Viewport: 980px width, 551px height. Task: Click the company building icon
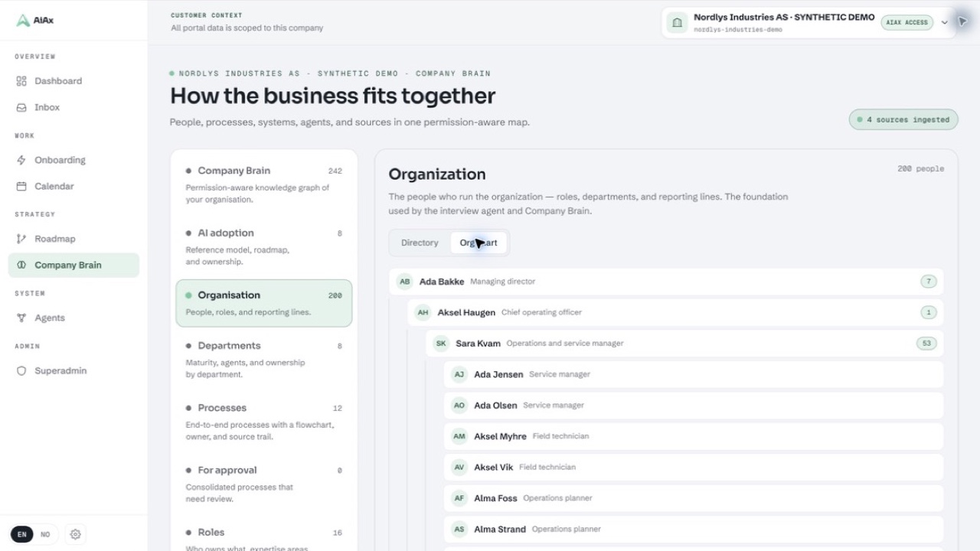pos(677,23)
